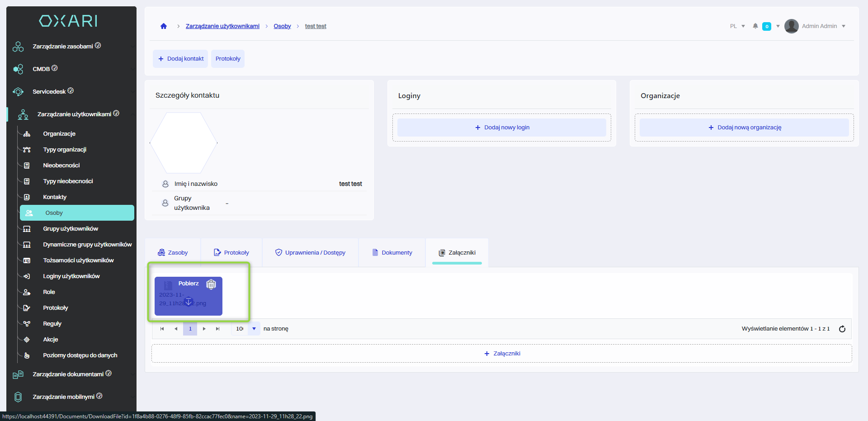Go to the last attachments page
The image size is (868, 421).
point(218,329)
